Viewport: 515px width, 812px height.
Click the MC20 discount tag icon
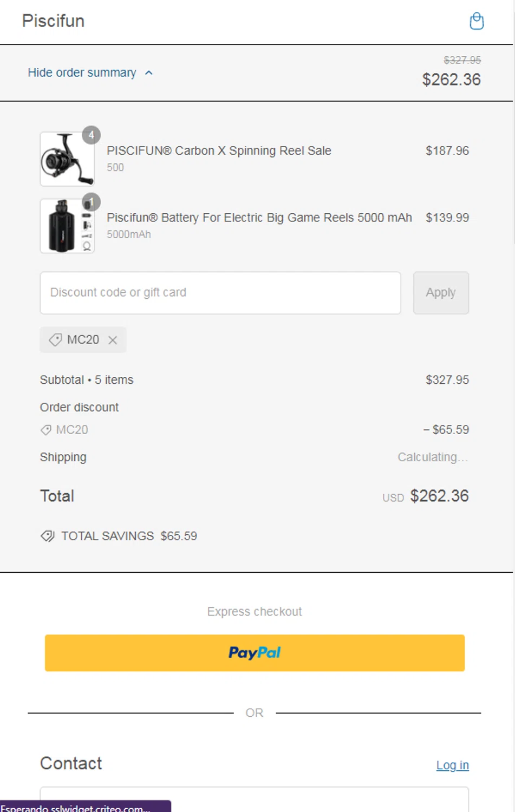(x=55, y=340)
